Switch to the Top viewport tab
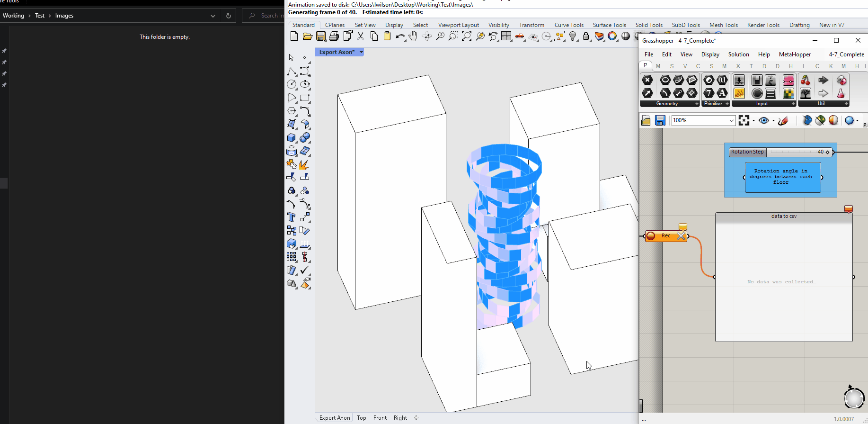 tap(362, 418)
